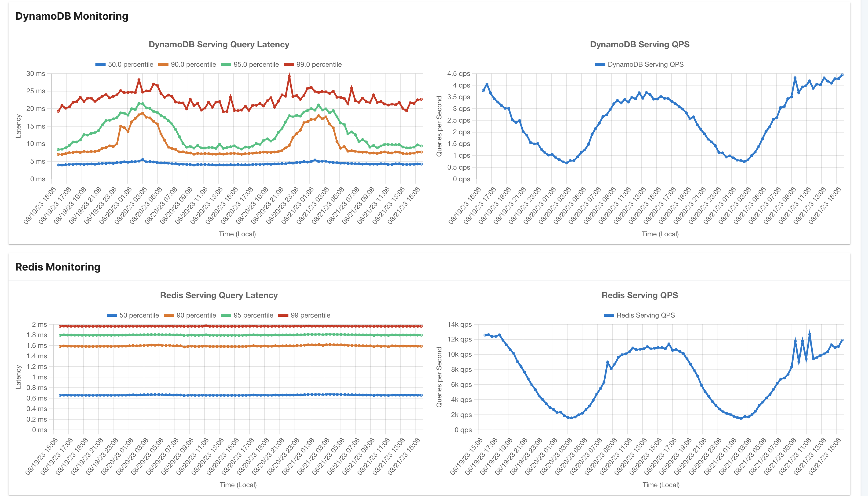This screenshot has height=496, width=868.
Task: Click the 0.6 ms y-axis label
Action: coord(37,398)
